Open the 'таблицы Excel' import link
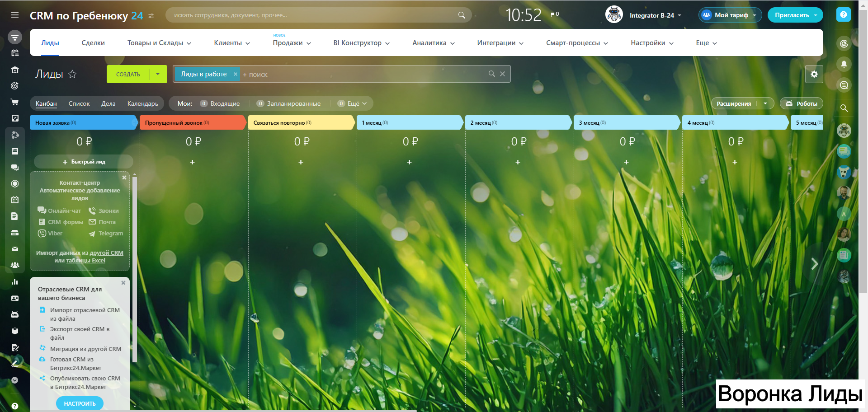 pos(86,261)
